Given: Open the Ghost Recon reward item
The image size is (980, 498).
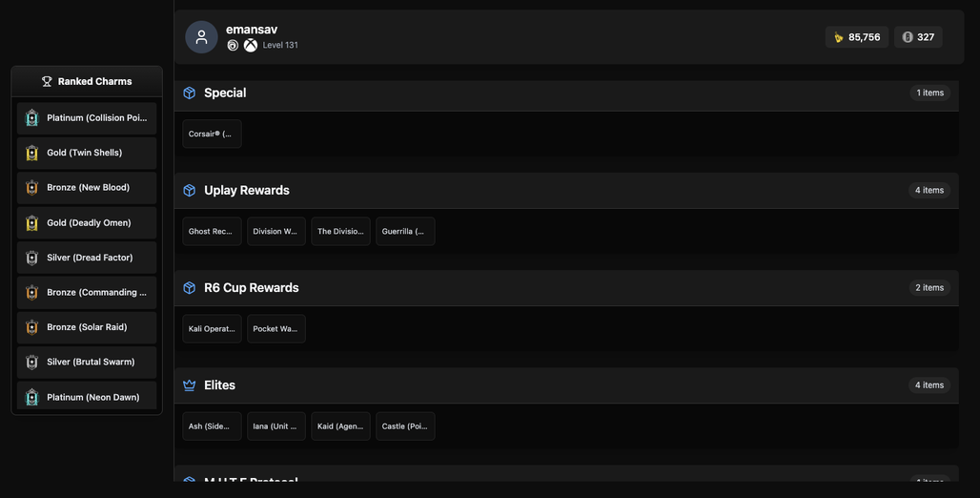Looking at the screenshot, I should tap(212, 232).
